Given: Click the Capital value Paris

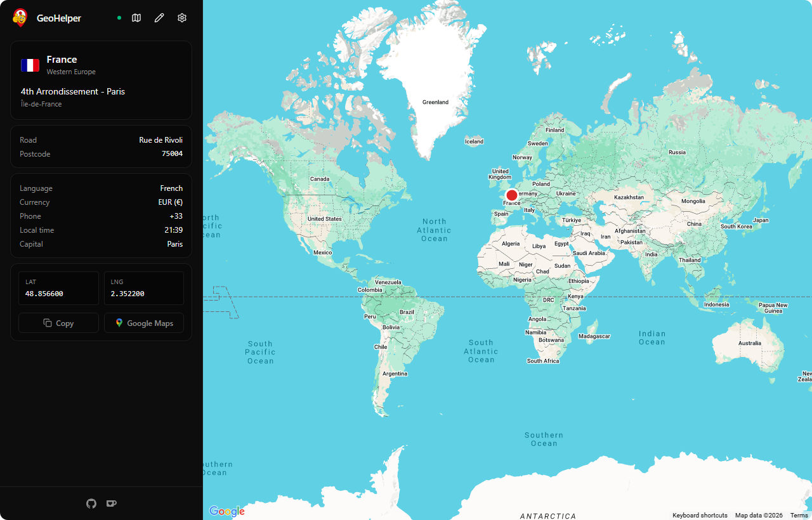Looking at the screenshot, I should pos(175,244).
